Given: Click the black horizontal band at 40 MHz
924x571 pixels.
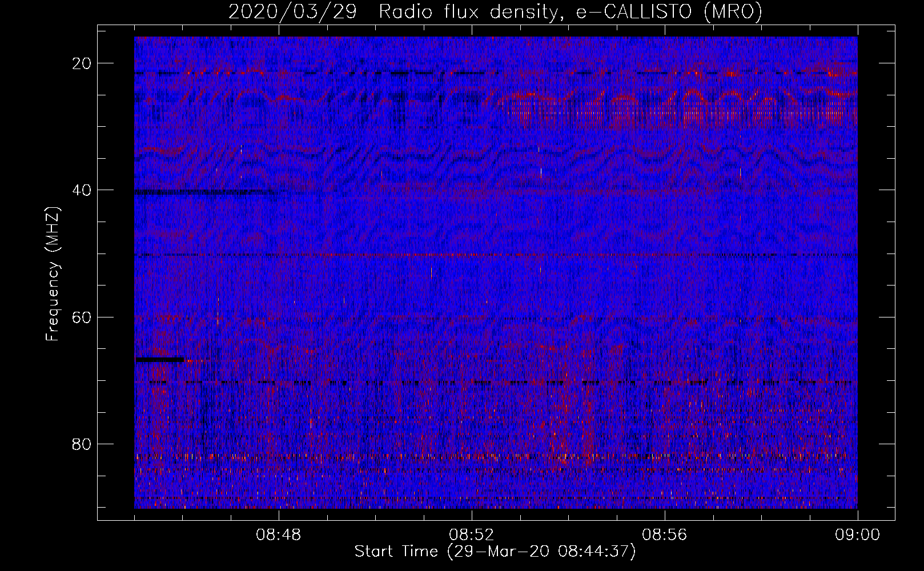Looking at the screenshot, I should tap(206, 193).
